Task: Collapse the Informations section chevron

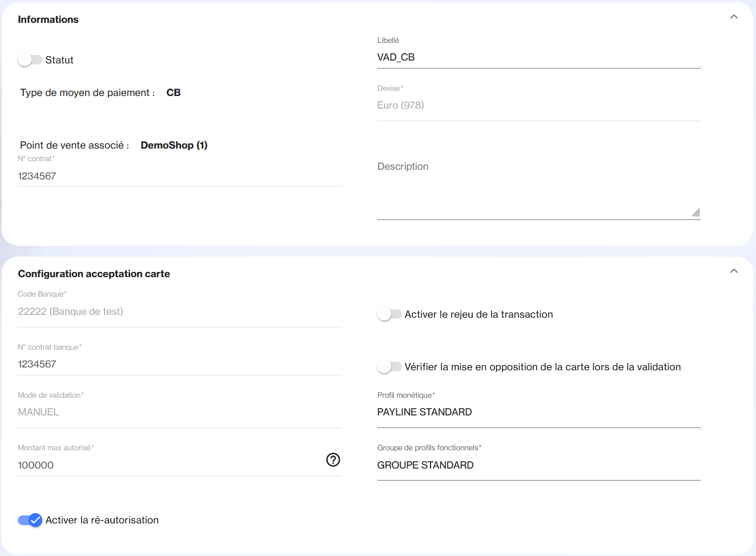Action: (x=734, y=17)
